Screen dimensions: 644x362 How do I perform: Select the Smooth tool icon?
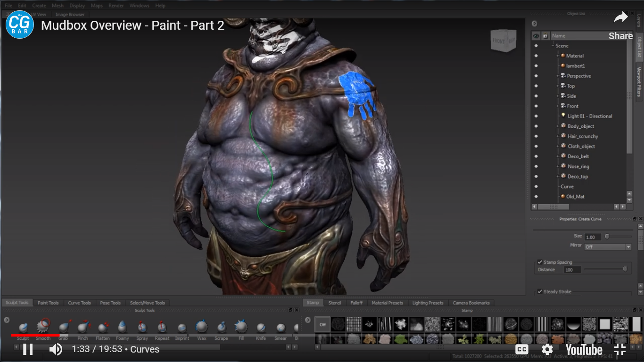coord(43,326)
